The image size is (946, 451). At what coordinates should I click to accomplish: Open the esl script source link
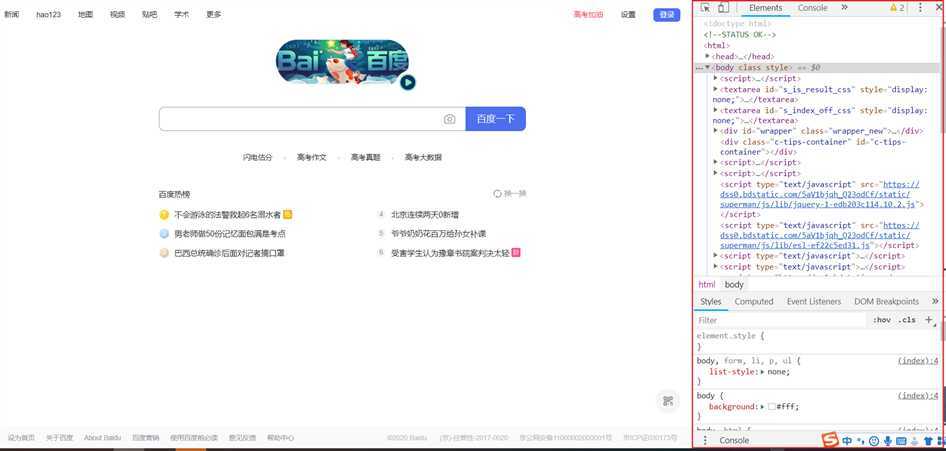(819, 235)
